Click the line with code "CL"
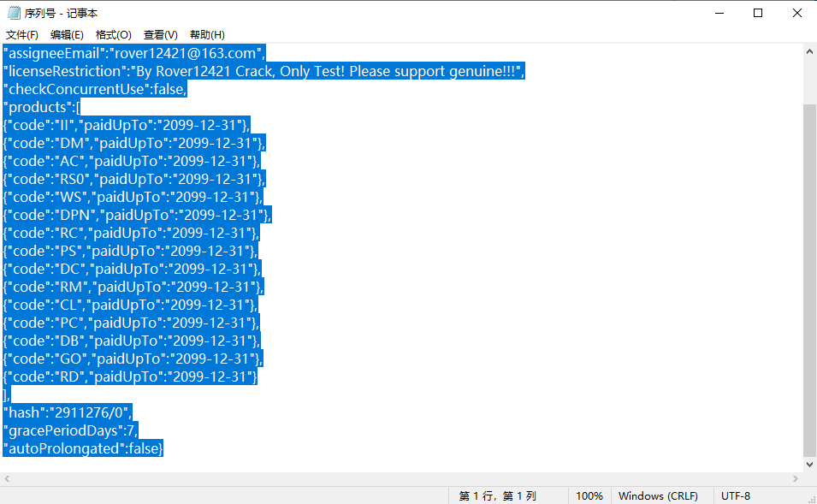817x504 pixels. [x=130, y=305]
